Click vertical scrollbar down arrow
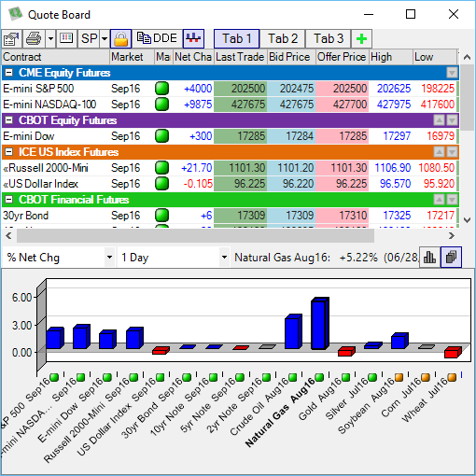 [467, 220]
